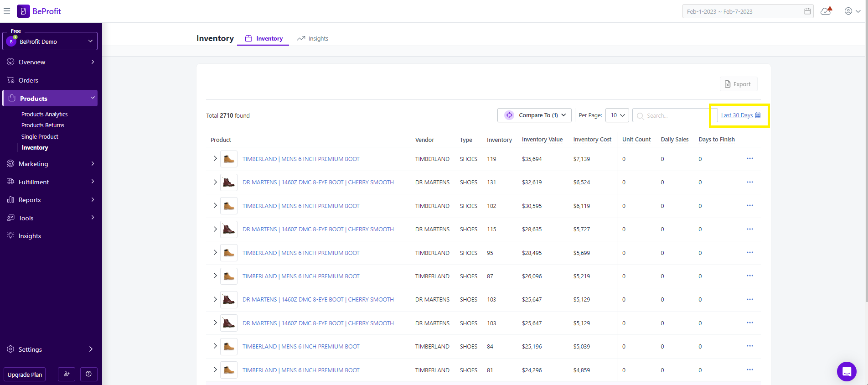
Task: Click the Daily Sales column header
Action: [675, 140]
